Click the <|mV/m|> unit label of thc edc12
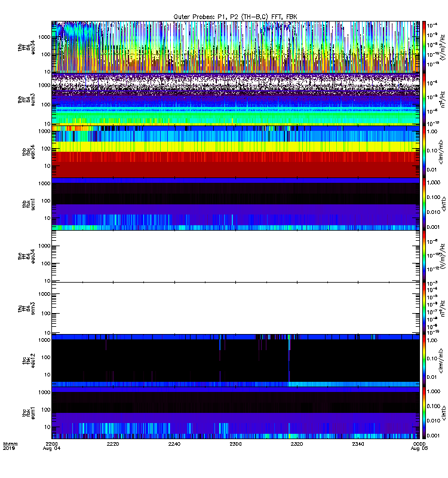Image resolution: width=448 pixels, height=478 pixels. coord(441,361)
